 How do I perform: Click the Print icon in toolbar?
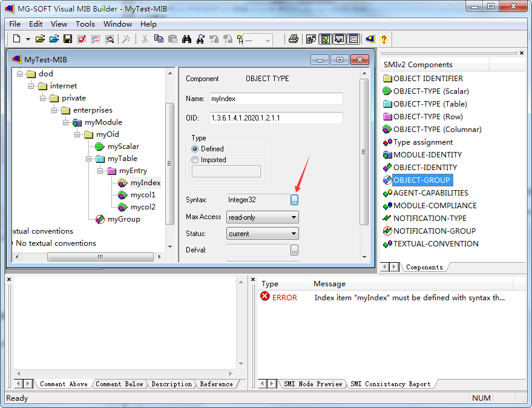(293, 39)
